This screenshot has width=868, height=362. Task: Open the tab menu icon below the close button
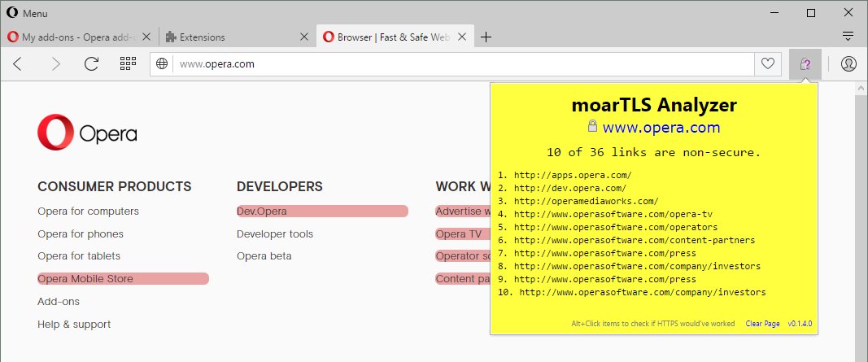[x=848, y=37]
